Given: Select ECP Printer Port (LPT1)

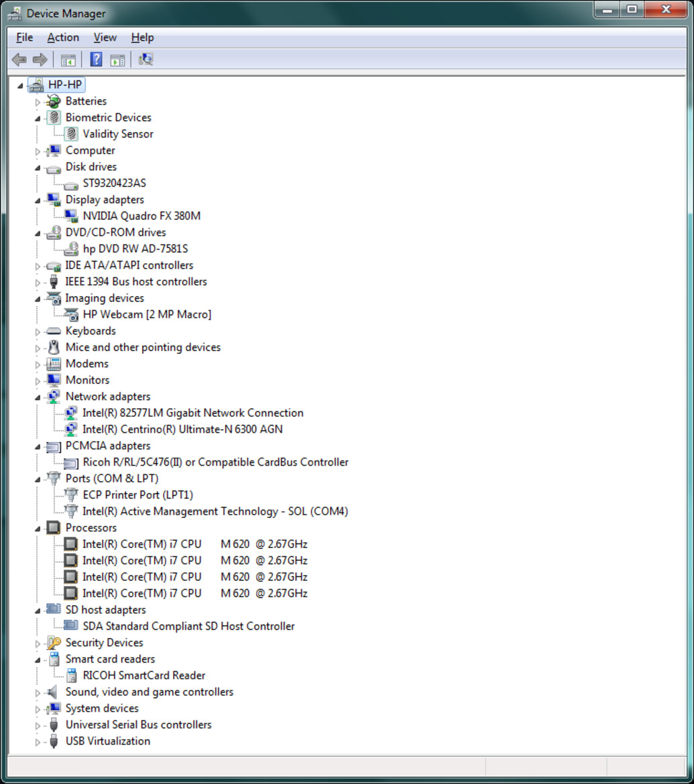Looking at the screenshot, I should 137,495.
